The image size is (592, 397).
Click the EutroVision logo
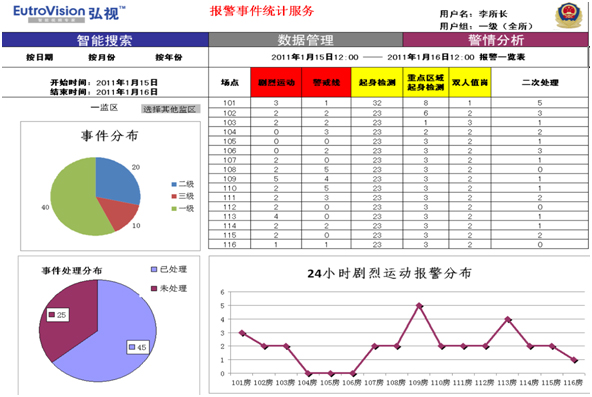(x=69, y=14)
